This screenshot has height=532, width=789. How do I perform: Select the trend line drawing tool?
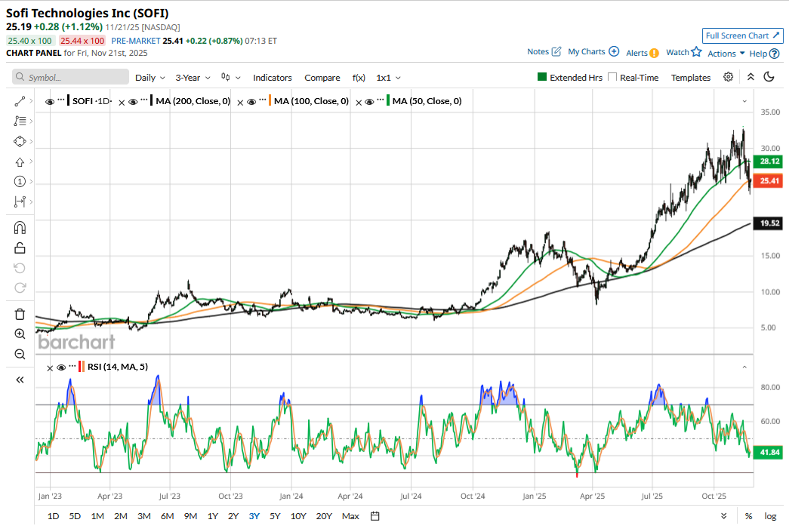20,101
